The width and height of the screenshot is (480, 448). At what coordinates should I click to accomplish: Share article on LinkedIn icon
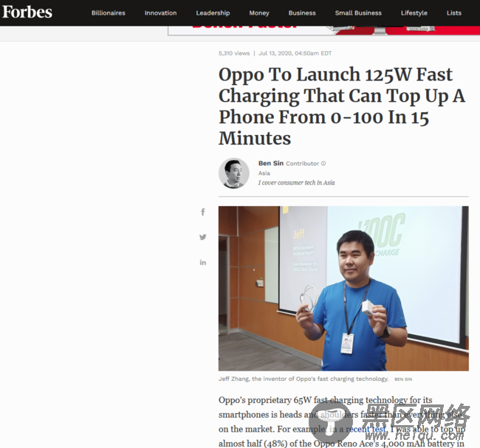202,262
